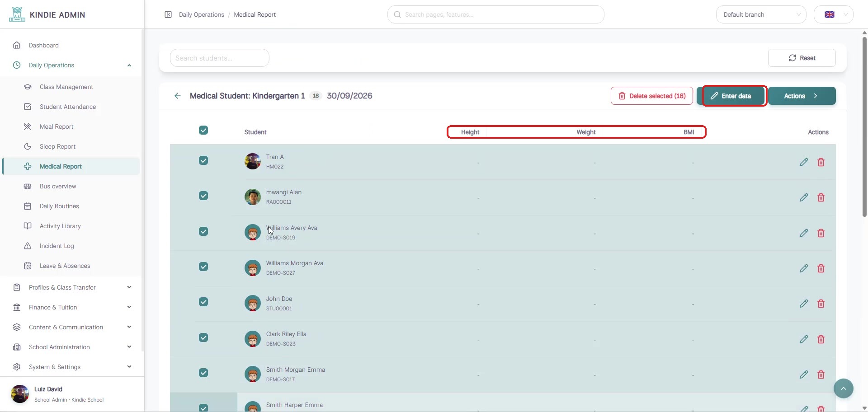
Task: Click edit pencil for Smith Morgan Emma
Action: (803, 375)
